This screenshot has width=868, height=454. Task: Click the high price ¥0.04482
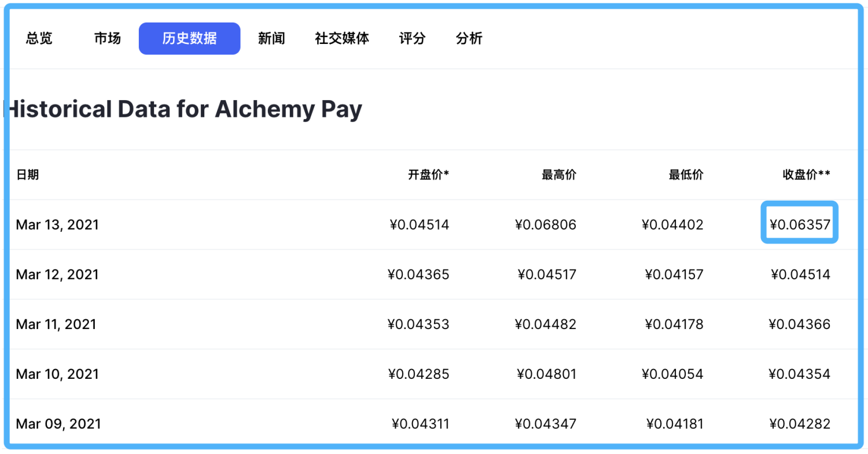(x=546, y=324)
